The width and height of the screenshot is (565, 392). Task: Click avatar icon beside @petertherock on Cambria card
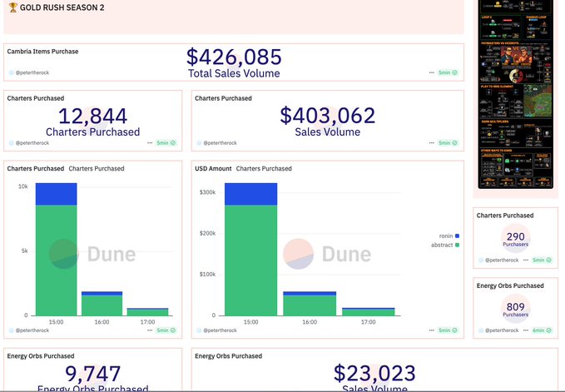[11, 72]
